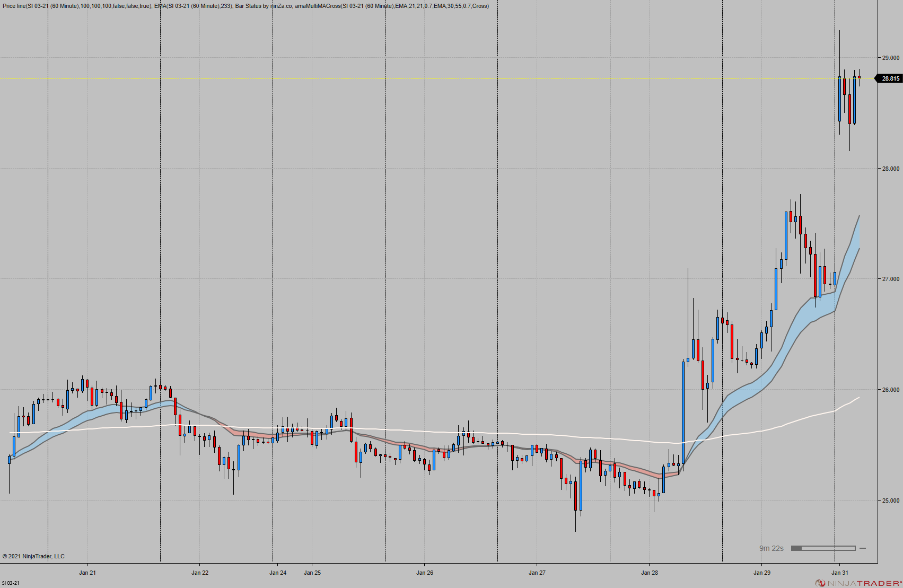Image resolution: width=903 pixels, height=588 pixels.
Task: Click the Jan 29 date label
Action: 762,573
